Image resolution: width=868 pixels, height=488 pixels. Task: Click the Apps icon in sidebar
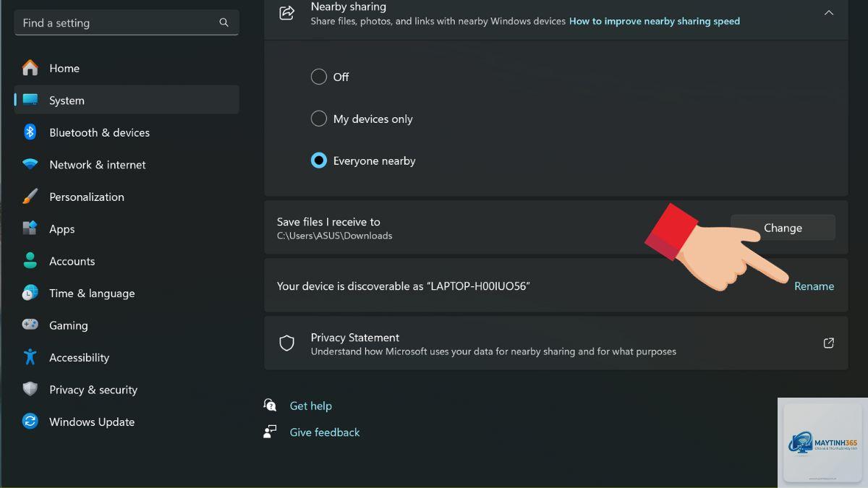click(x=30, y=228)
